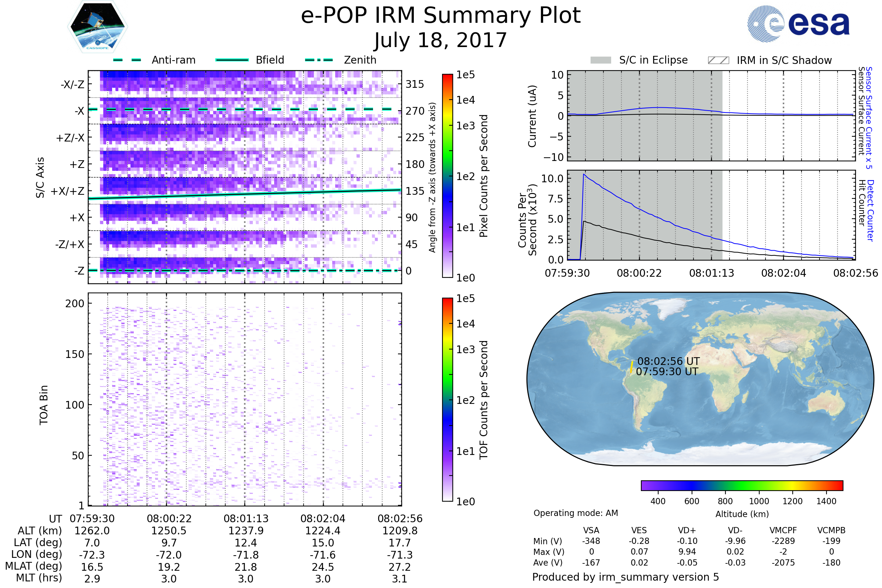Click the Bfield solid line legend marker
The image size is (882, 588).
pos(232,60)
